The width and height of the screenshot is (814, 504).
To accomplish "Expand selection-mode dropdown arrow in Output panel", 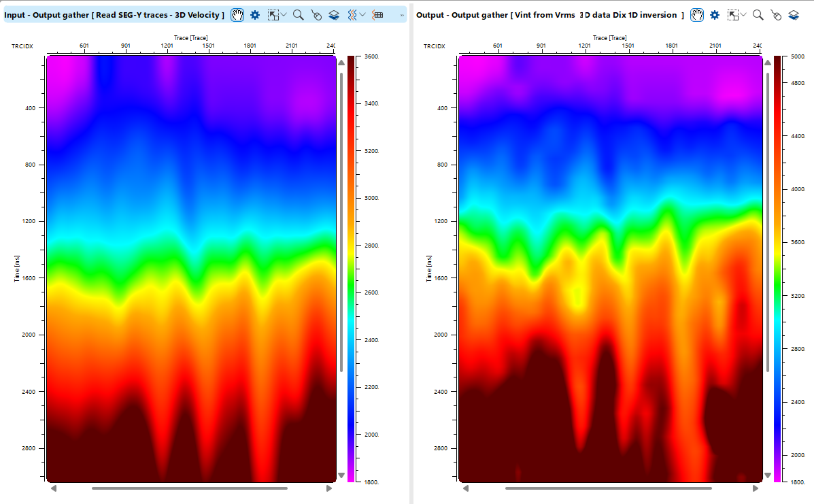I will coord(743,15).
